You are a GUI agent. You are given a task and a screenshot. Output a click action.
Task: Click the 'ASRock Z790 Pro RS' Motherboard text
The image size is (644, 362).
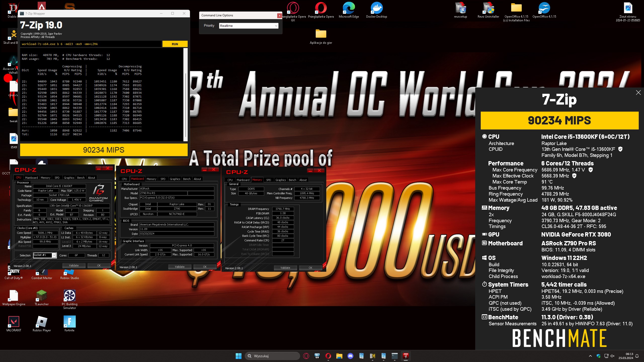569,243
